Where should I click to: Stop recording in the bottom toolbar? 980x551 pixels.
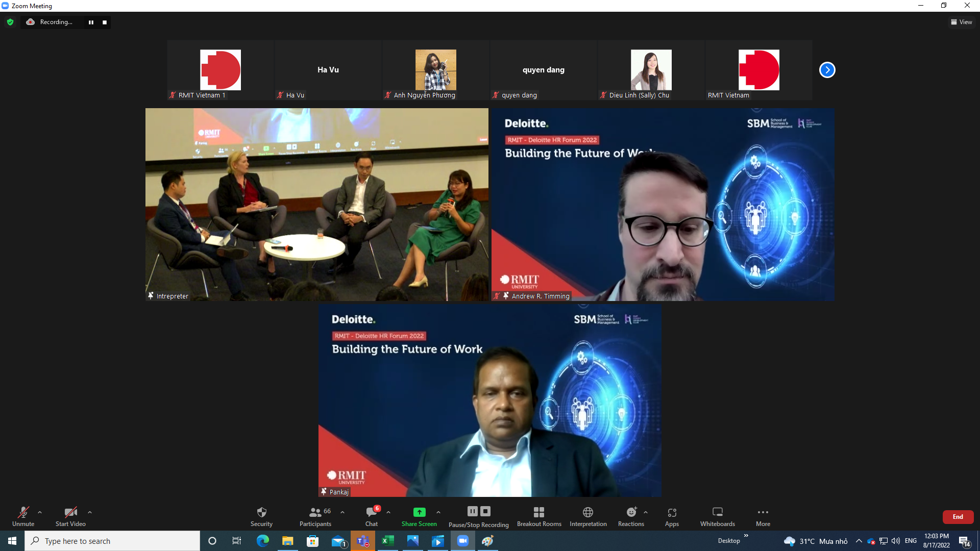click(x=485, y=511)
